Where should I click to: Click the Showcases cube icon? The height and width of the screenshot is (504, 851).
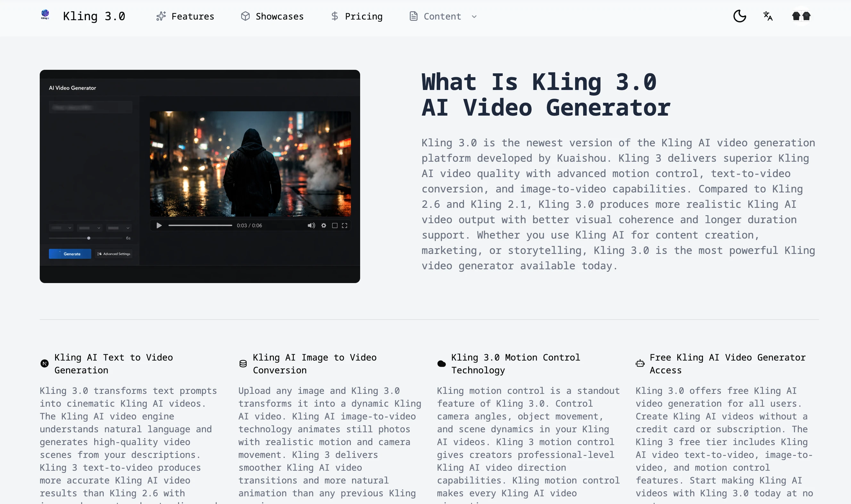point(245,16)
